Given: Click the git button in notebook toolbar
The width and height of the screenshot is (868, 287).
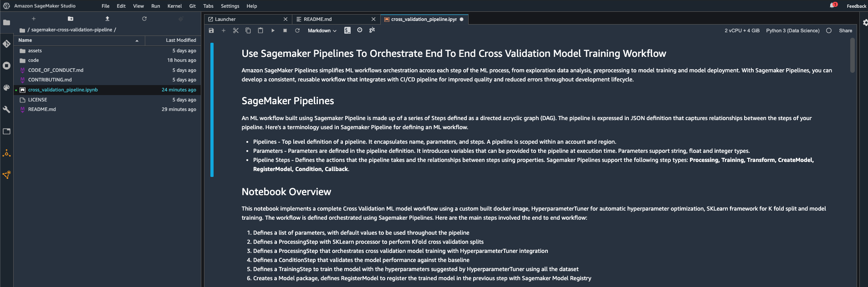Looking at the screenshot, I should click(372, 30).
